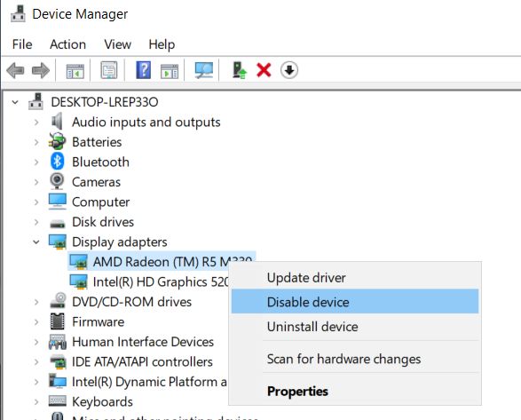Select AMD Radeon (TM) R5 adapter

click(162, 262)
